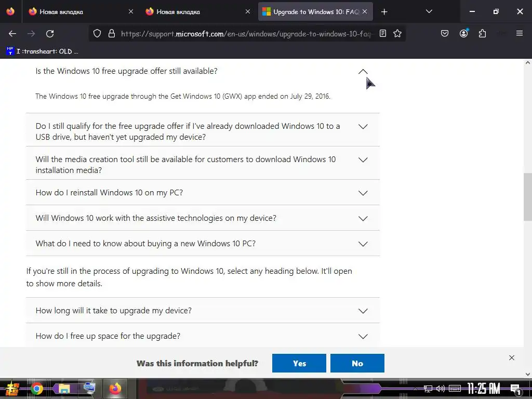
Task: Open File Explorer from the taskbar
Action: pyautogui.click(x=64, y=389)
